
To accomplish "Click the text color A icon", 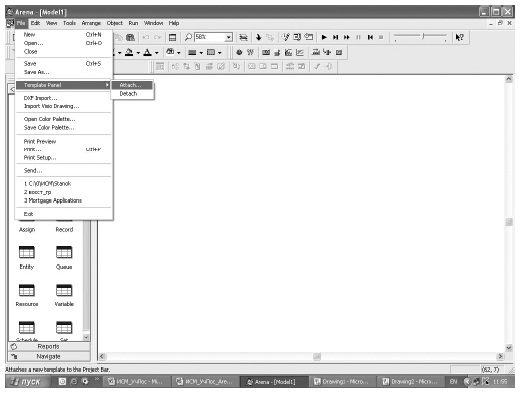I will pos(147,52).
